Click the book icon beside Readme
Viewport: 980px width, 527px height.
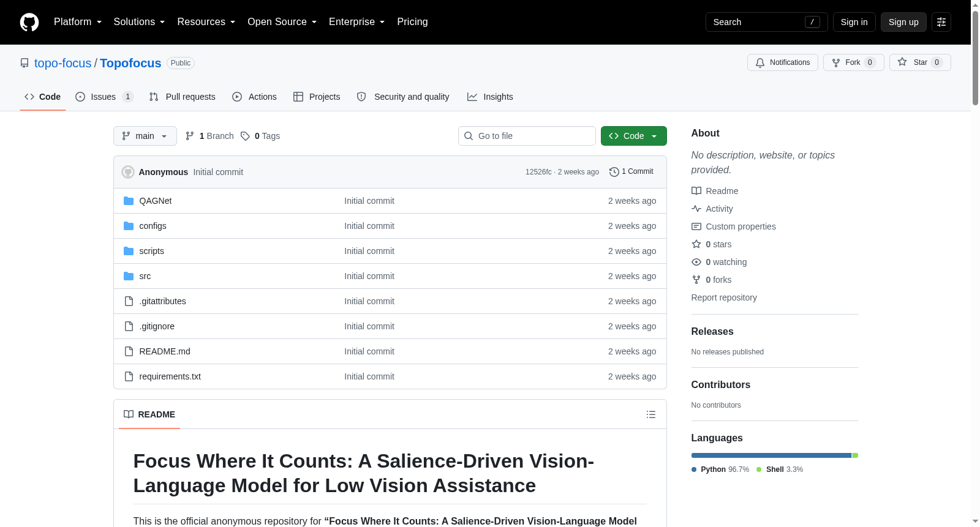(696, 191)
